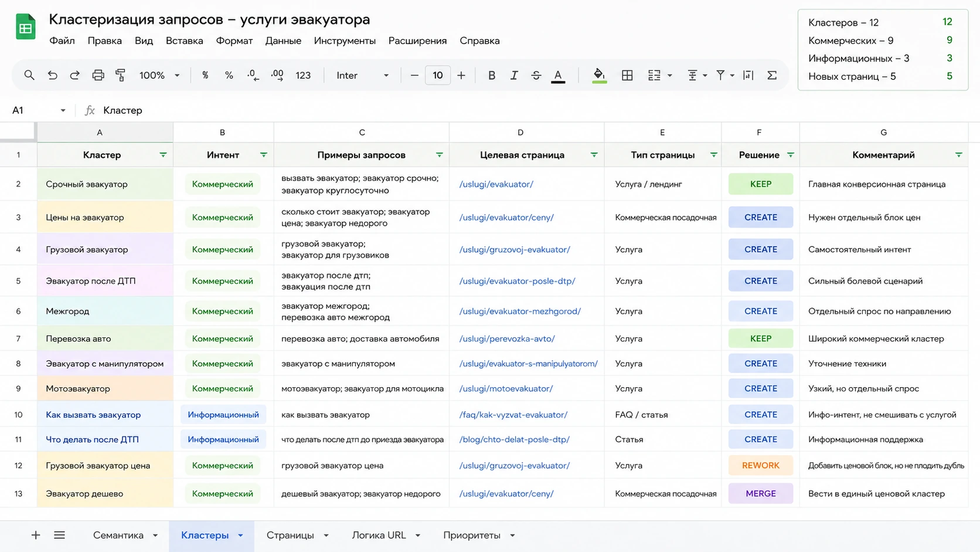Click the toolbar filter funnel icon

point(720,75)
